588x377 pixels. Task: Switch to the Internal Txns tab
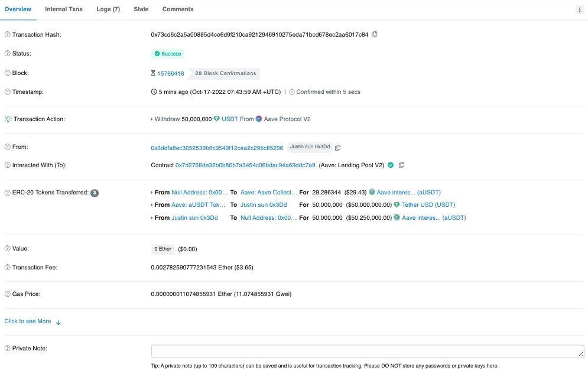63,9
